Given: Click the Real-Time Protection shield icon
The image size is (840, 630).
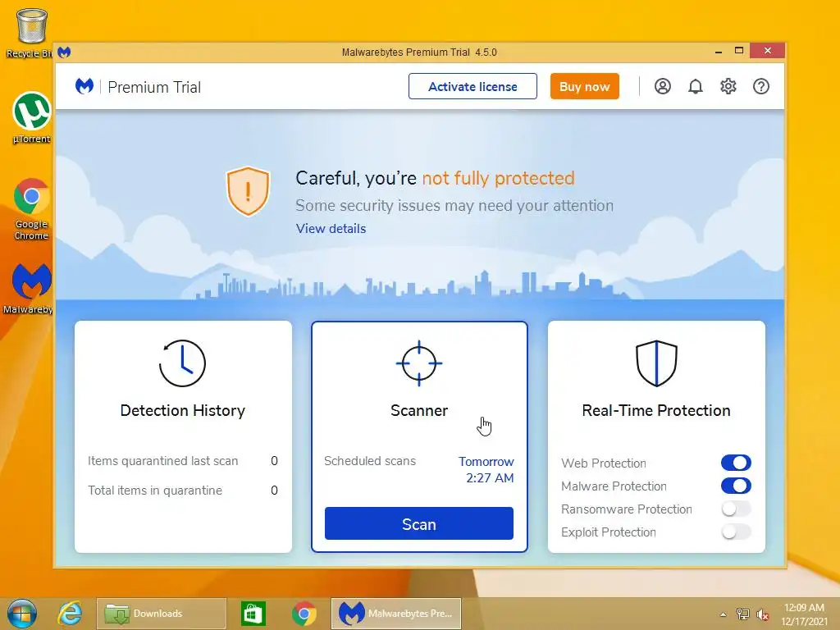Looking at the screenshot, I should click(x=656, y=363).
